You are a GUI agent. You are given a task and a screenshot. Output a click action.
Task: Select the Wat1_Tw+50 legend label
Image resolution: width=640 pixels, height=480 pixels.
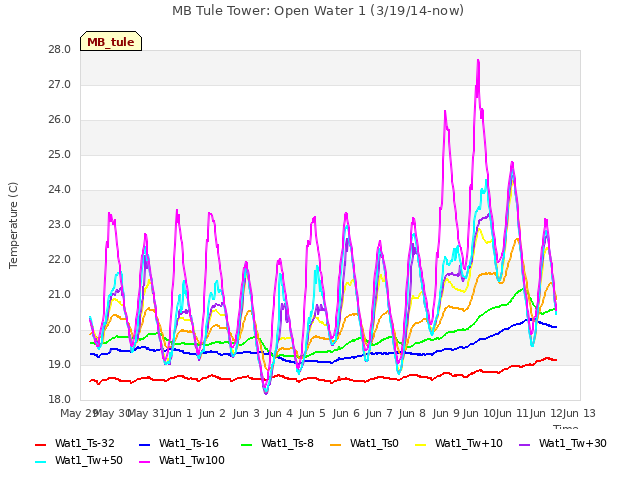coord(89,460)
